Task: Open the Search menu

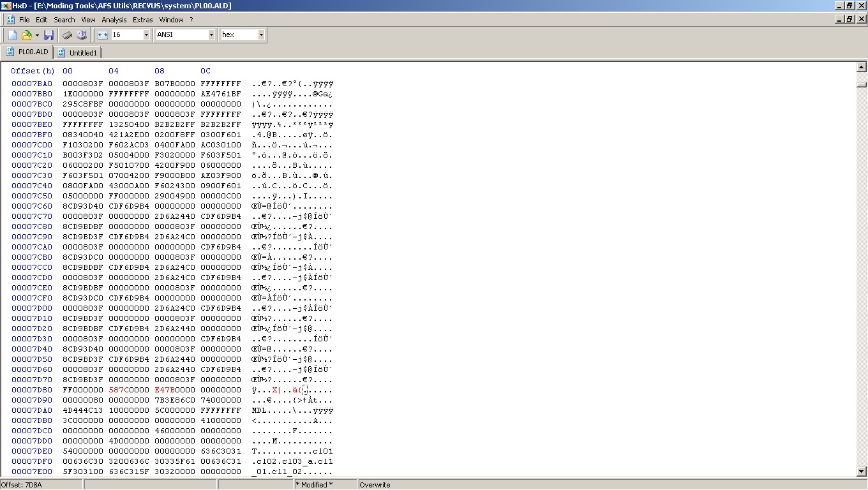Action: (x=64, y=20)
